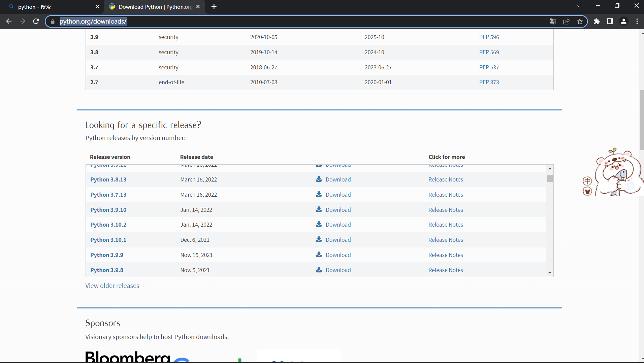
Task: Click View older releases link
Action: tap(112, 286)
